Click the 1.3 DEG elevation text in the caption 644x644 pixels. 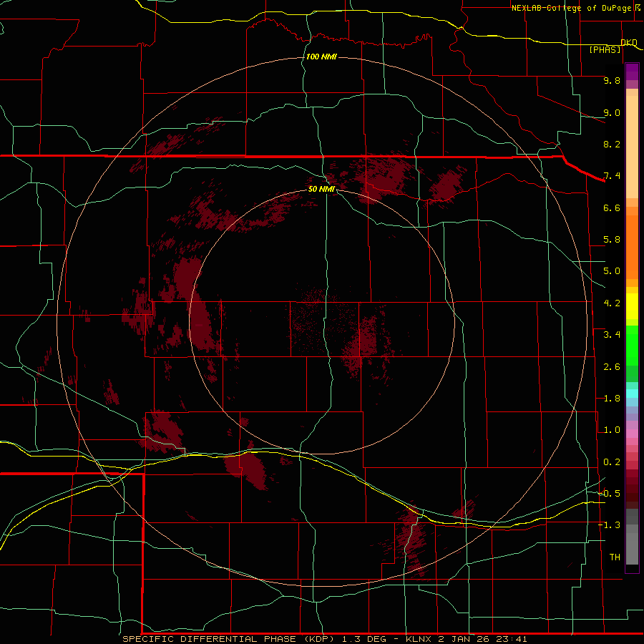tap(364, 639)
